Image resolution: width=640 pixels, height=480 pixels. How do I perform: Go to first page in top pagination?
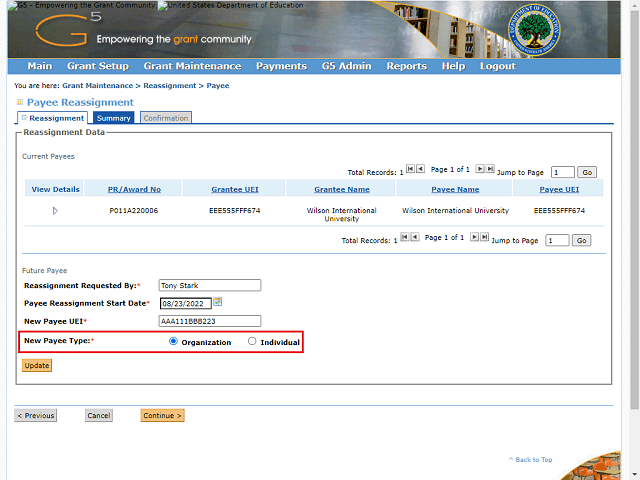410,169
